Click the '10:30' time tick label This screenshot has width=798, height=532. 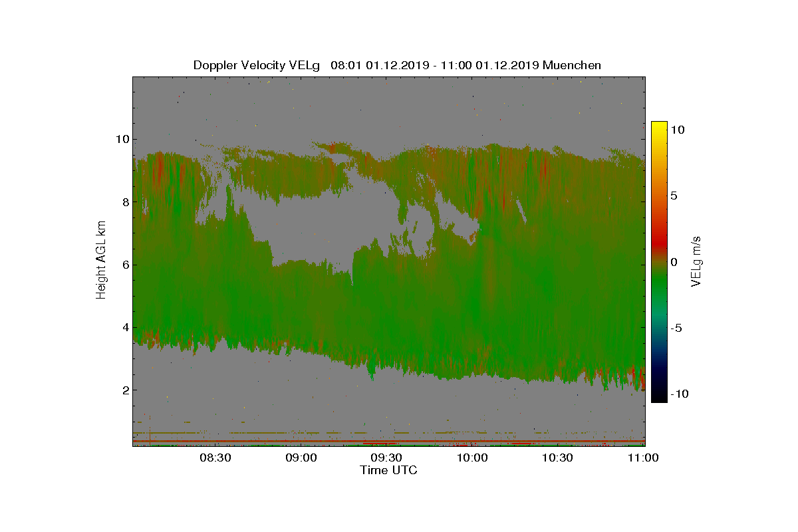tap(557, 458)
